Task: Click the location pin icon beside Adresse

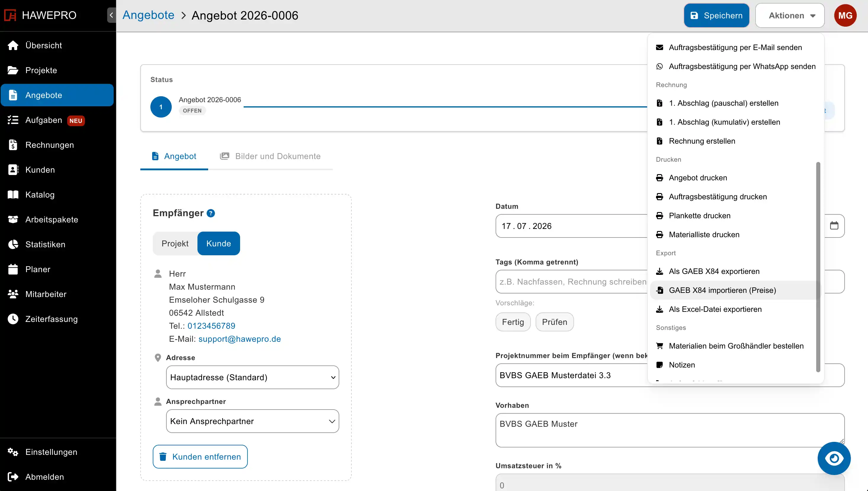Action: pos(158,358)
